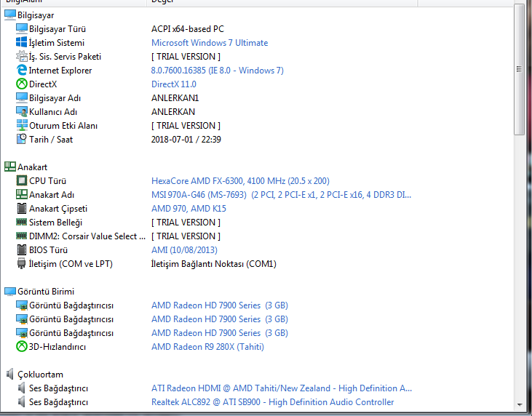This screenshot has width=532, height=416.
Task: Click the Bilgisayar Türü row icon
Action: point(22,29)
